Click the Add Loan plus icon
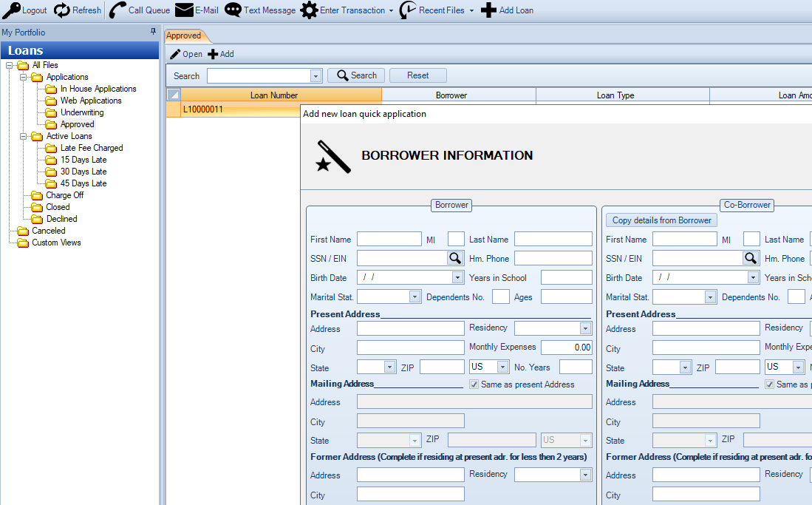This screenshot has width=812, height=505. [x=488, y=10]
